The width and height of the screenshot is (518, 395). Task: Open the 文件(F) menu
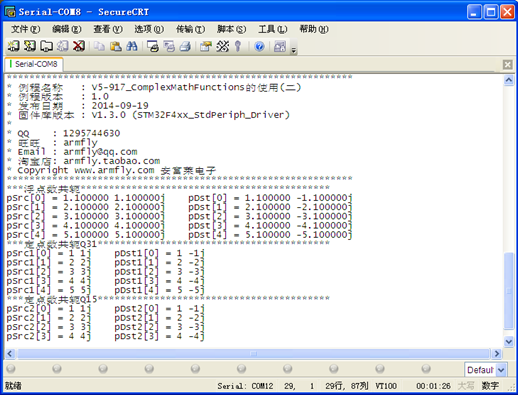[x=26, y=29]
